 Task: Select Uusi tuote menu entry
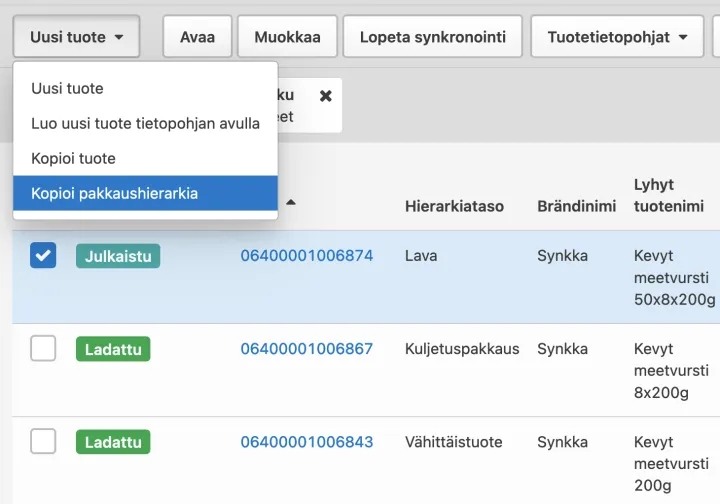point(67,88)
